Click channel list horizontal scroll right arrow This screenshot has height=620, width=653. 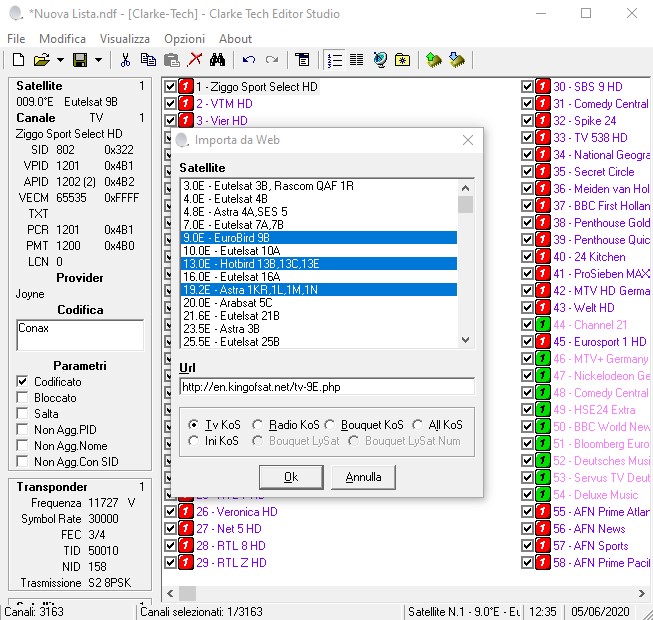(x=642, y=593)
